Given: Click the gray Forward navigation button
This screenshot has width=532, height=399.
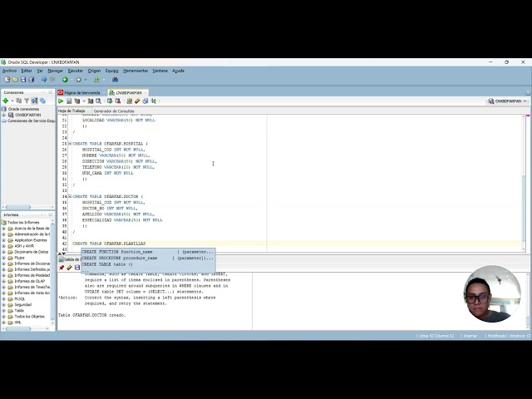Looking at the screenshot, I should click(x=78, y=80).
